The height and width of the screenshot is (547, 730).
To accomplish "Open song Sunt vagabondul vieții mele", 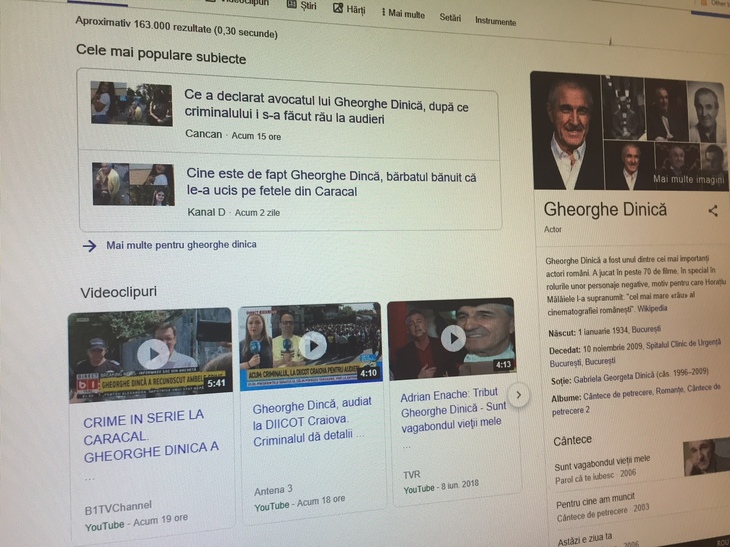I will tap(602, 463).
